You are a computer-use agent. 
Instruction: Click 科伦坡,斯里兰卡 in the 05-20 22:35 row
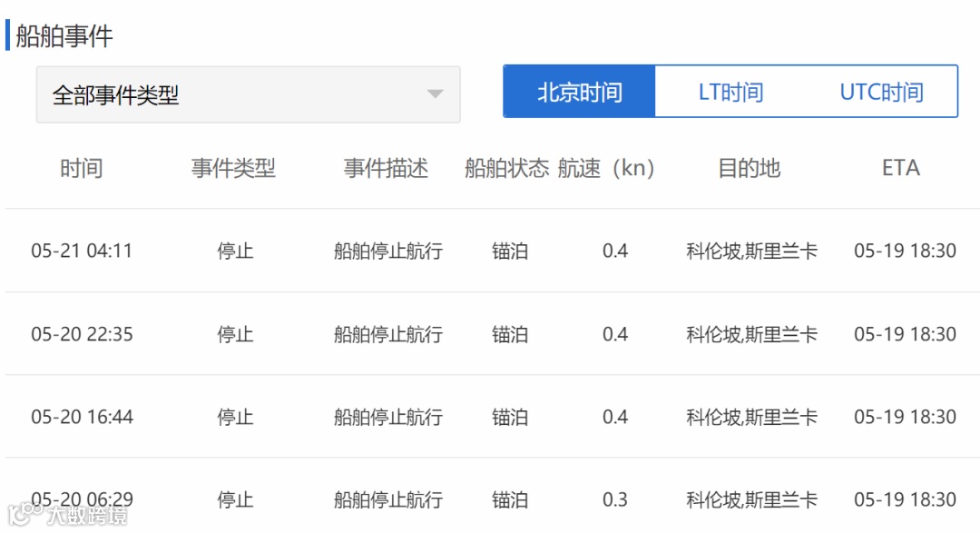[x=752, y=334]
